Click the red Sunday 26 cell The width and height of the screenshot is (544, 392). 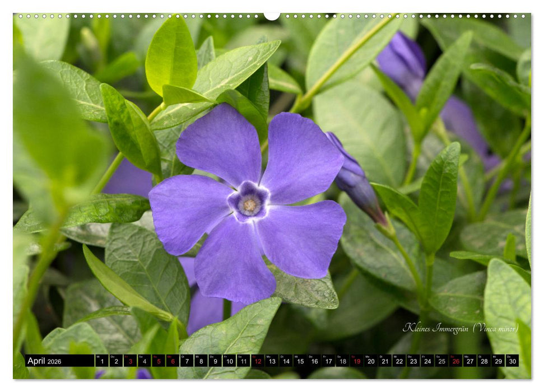coord(455,362)
